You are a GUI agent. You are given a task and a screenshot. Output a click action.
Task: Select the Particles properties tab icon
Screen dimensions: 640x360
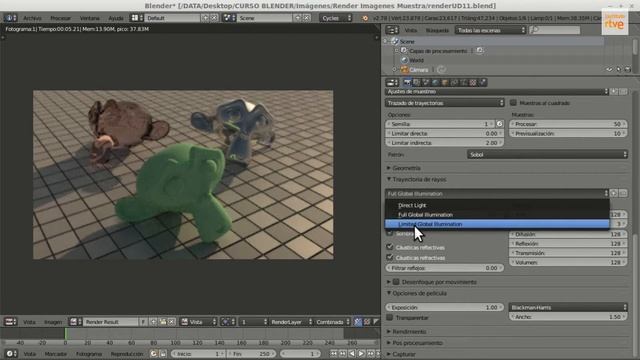coord(482,82)
